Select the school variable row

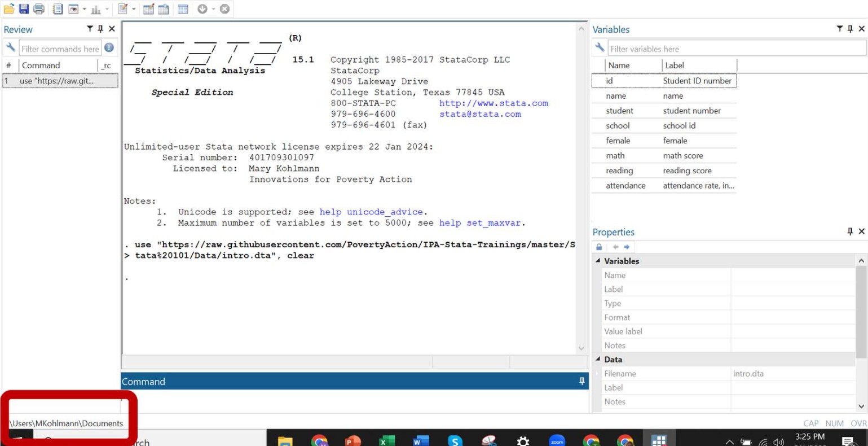coord(664,125)
